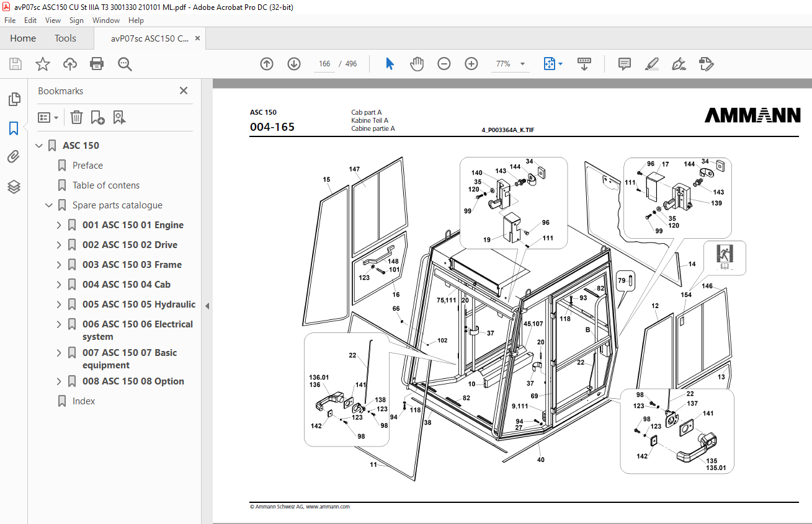Collapse the Spare parts catalogue bookmark
Viewport: 812px width, 524px height.
coord(49,205)
